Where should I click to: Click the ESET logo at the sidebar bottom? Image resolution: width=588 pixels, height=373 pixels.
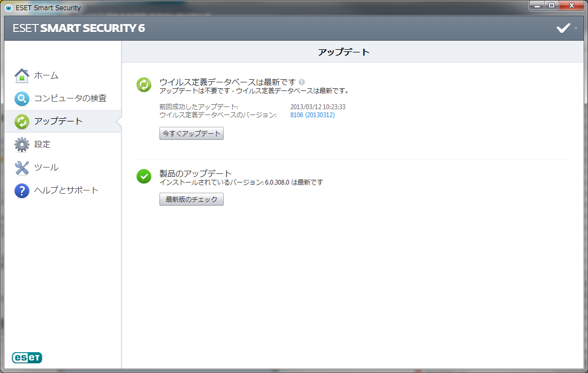tap(27, 357)
